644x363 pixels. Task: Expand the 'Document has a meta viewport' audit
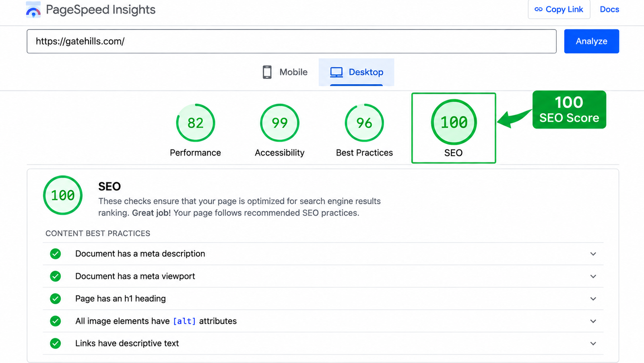pos(593,276)
